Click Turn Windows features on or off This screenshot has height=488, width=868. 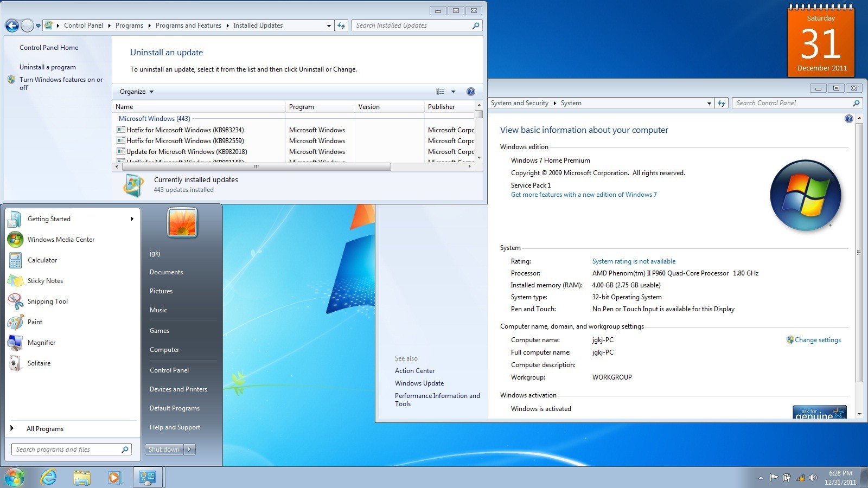(x=61, y=84)
